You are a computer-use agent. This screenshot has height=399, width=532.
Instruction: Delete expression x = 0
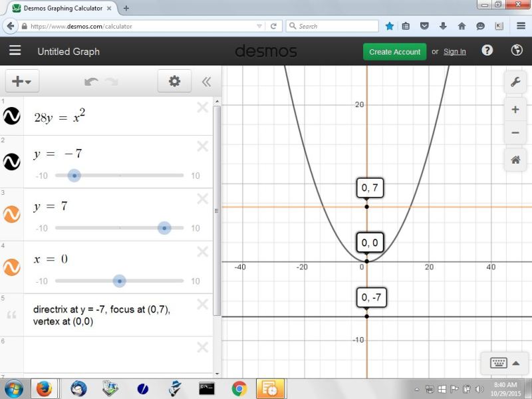pyautogui.click(x=203, y=252)
